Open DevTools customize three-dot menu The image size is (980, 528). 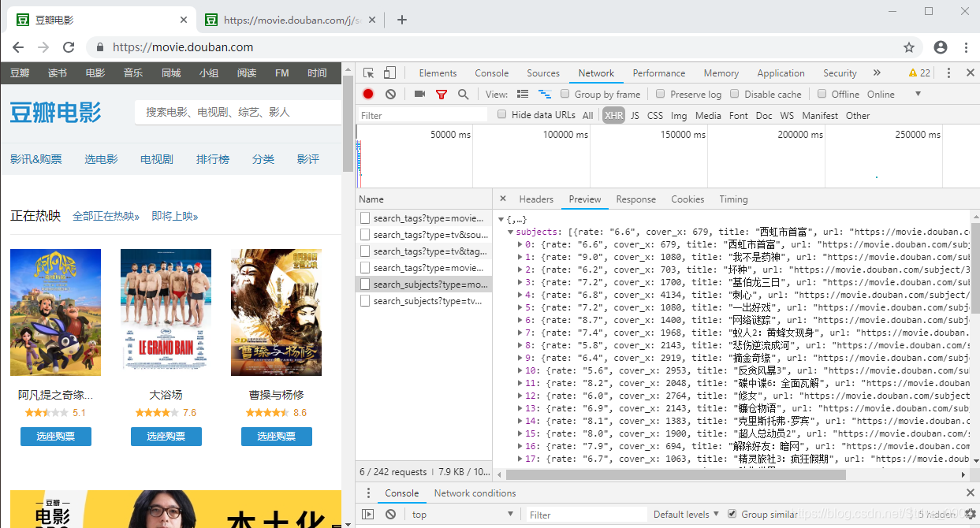[948, 73]
